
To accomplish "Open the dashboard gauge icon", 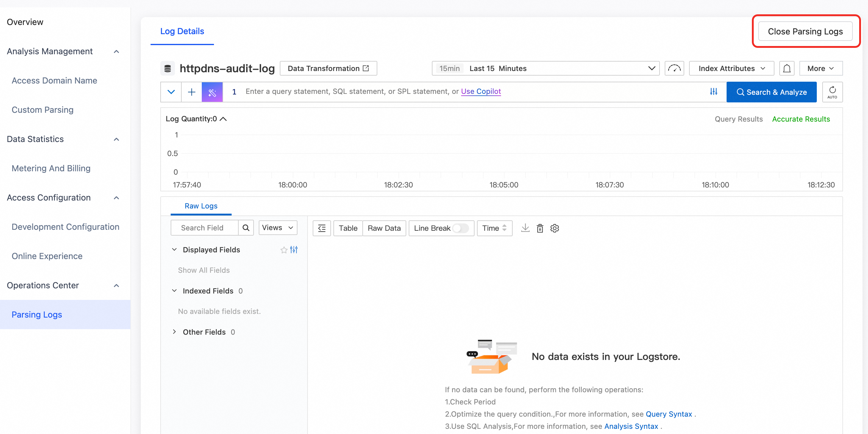I will click(674, 68).
